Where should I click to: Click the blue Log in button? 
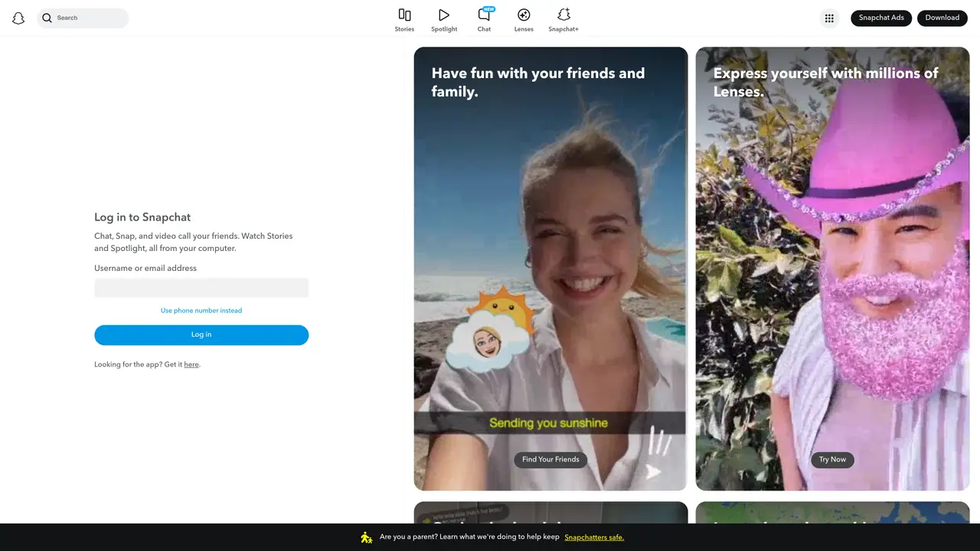click(201, 335)
